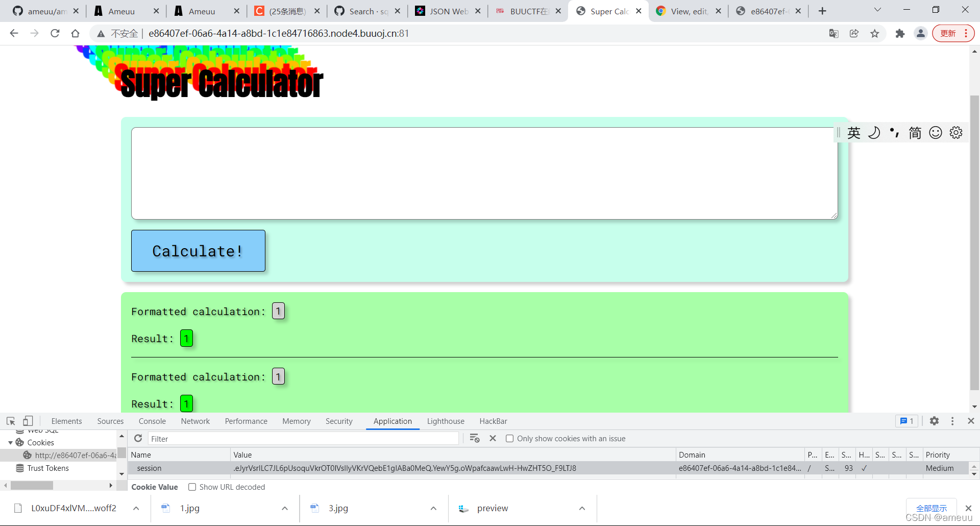Image resolution: width=980 pixels, height=526 pixels.
Task: Toggle the DevTools device toolbar icon
Action: tap(28, 421)
